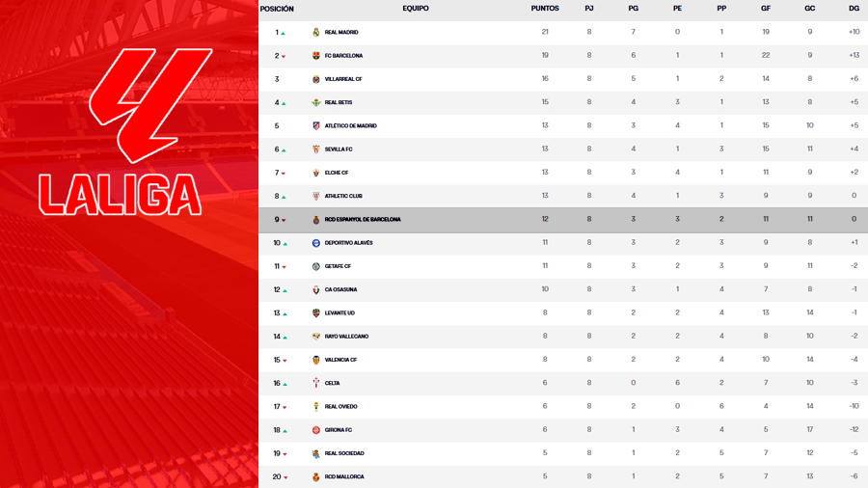
Task: Click the POSICIÓN column header
Action: pyautogui.click(x=277, y=9)
